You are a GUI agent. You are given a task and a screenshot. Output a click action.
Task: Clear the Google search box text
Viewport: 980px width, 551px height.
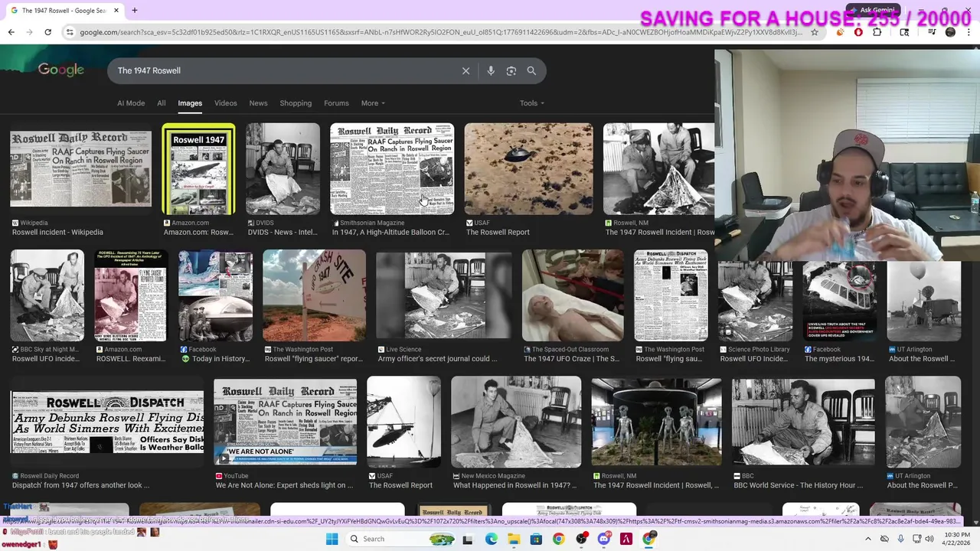point(465,70)
